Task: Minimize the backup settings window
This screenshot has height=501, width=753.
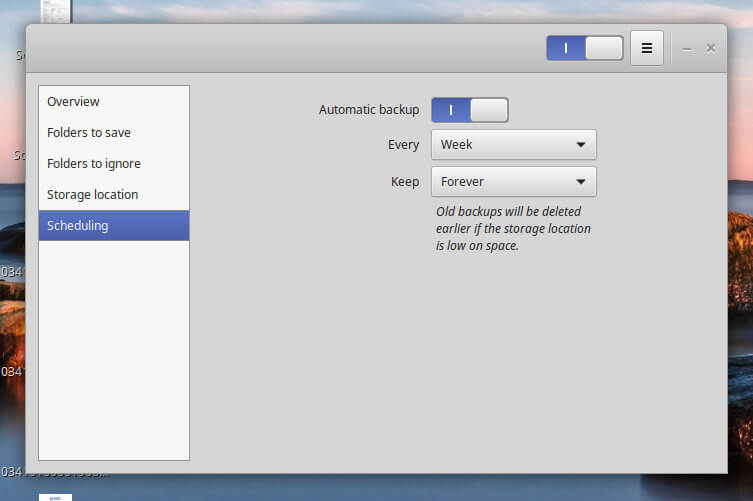Action: tap(687, 48)
